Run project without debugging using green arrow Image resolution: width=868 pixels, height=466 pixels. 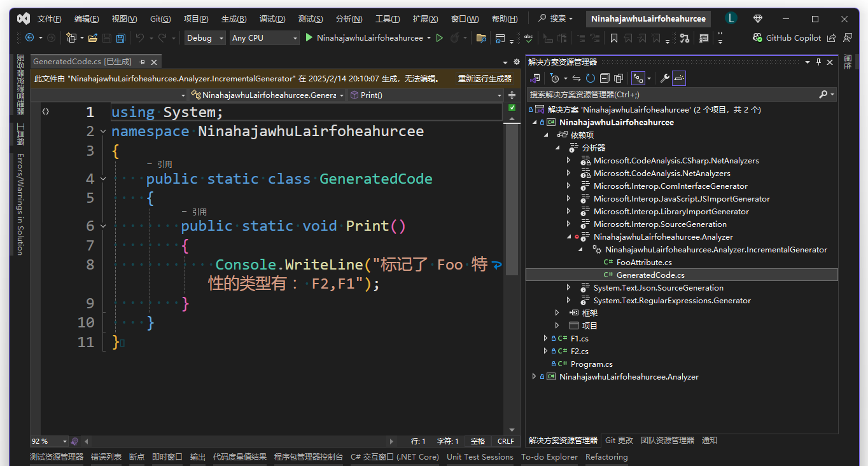coord(440,38)
